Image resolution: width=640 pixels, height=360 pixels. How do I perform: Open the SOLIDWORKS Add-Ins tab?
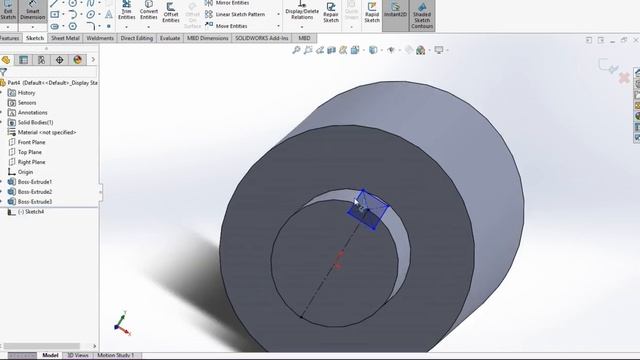click(262, 38)
